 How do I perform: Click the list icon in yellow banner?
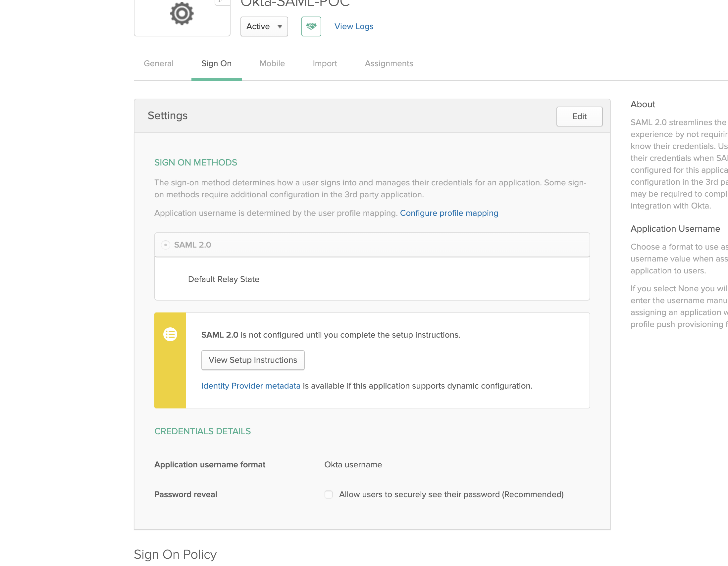tap(170, 334)
